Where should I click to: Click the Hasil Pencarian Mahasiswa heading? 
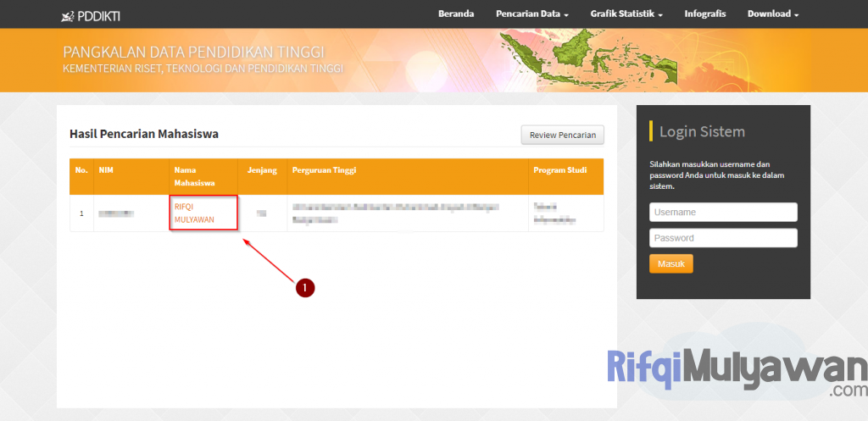[x=144, y=134]
